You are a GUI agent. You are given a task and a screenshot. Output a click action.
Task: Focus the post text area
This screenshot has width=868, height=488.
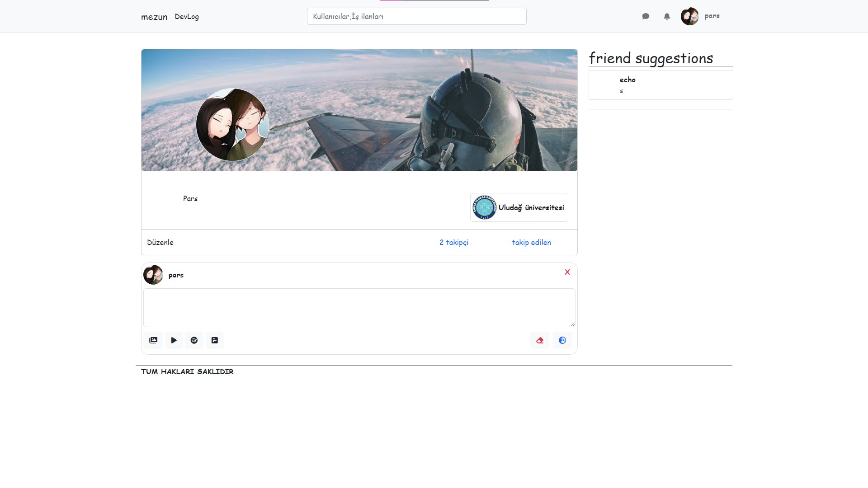point(359,308)
